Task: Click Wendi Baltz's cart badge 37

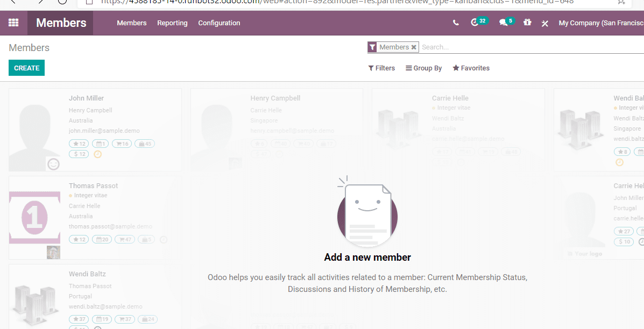Action: (x=125, y=319)
